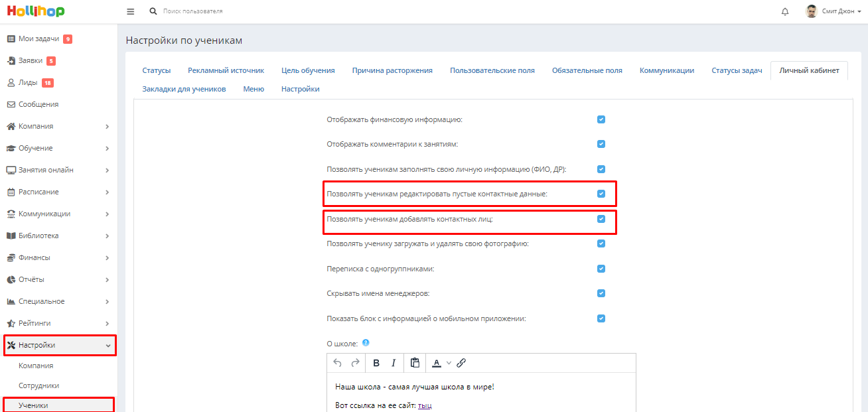Open Сотрудники under Настройки
Image resolution: width=868 pixels, height=412 pixels.
pyautogui.click(x=38, y=385)
